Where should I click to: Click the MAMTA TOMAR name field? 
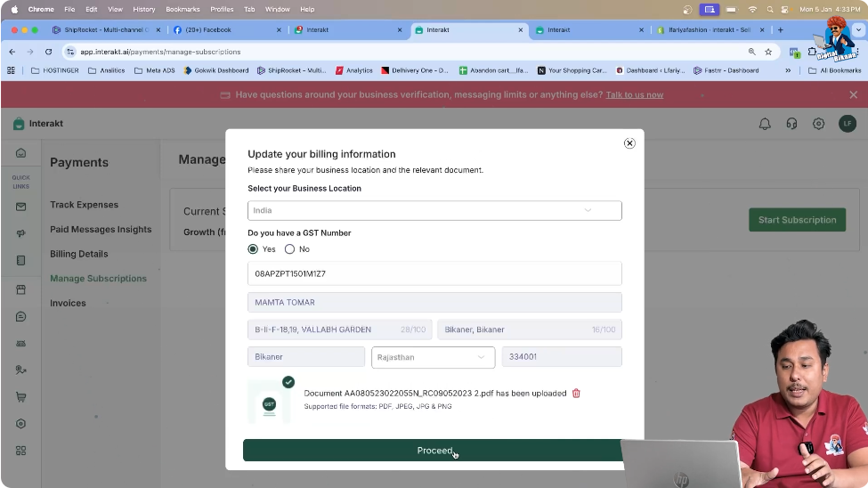(x=434, y=303)
